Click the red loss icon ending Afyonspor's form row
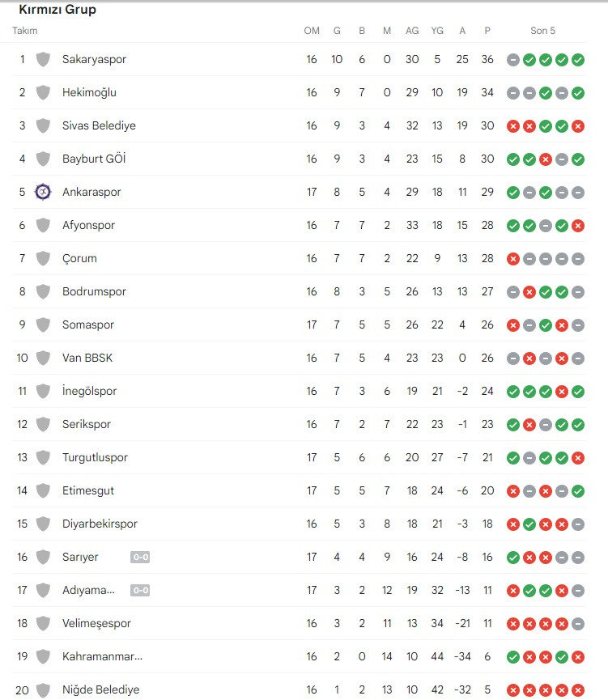This screenshot has width=608, height=700. (578, 226)
